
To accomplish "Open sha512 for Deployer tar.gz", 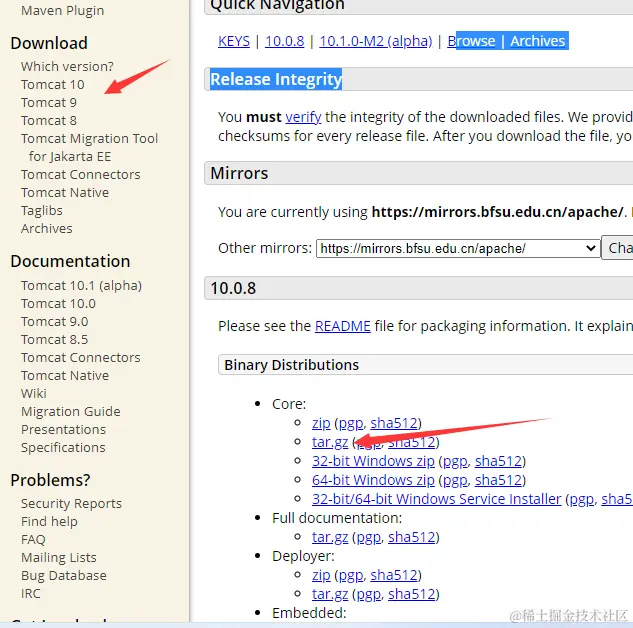I will click(412, 594).
